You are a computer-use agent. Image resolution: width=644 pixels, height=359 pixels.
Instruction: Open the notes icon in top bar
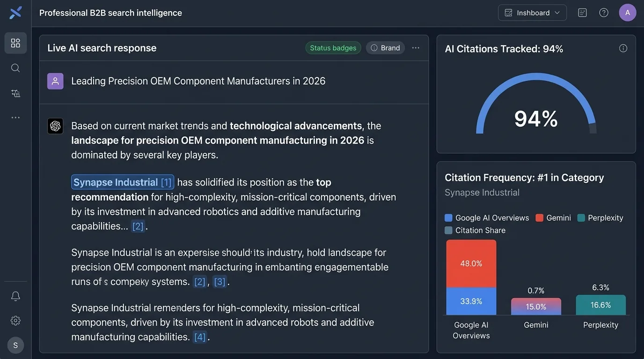[x=582, y=13]
